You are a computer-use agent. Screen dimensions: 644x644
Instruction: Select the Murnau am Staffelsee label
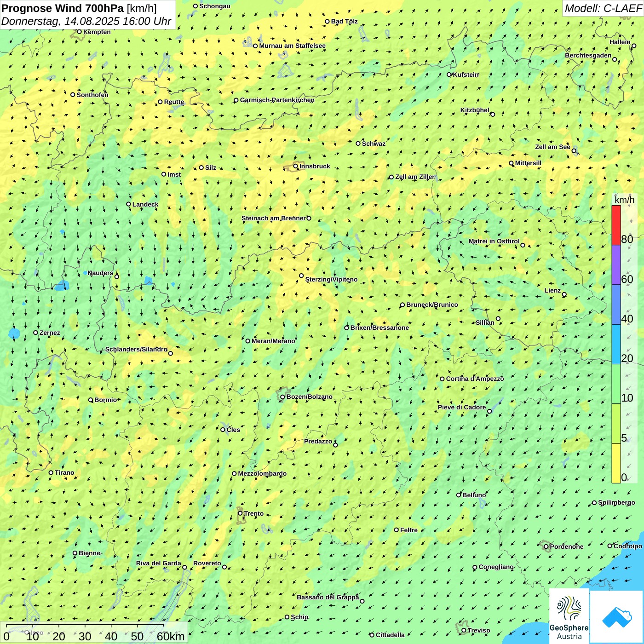pos(292,46)
